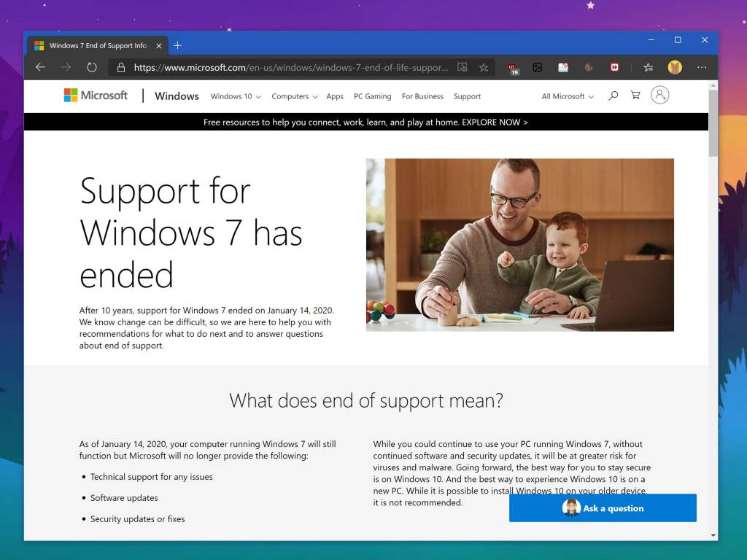The width and height of the screenshot is (747, 560).
Task: Open the Settings and more ellipsis menu
Action: [x=702, y=67]
